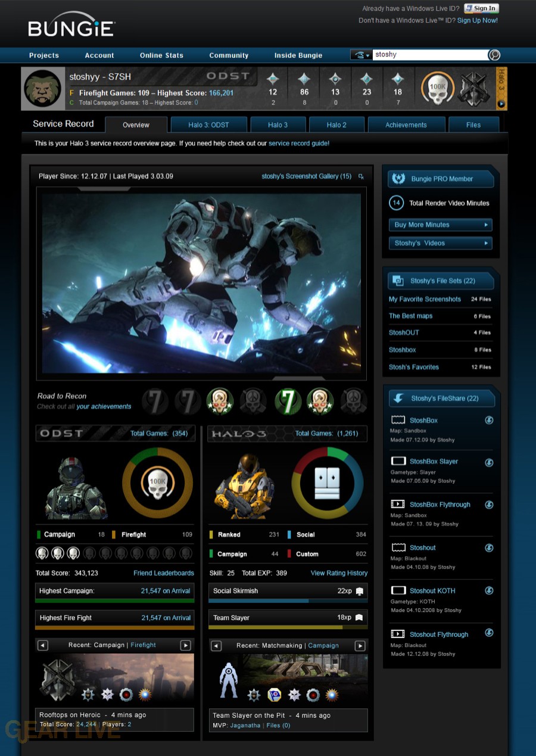
Task: Click the medal icon above count 23
Action: 367,79
